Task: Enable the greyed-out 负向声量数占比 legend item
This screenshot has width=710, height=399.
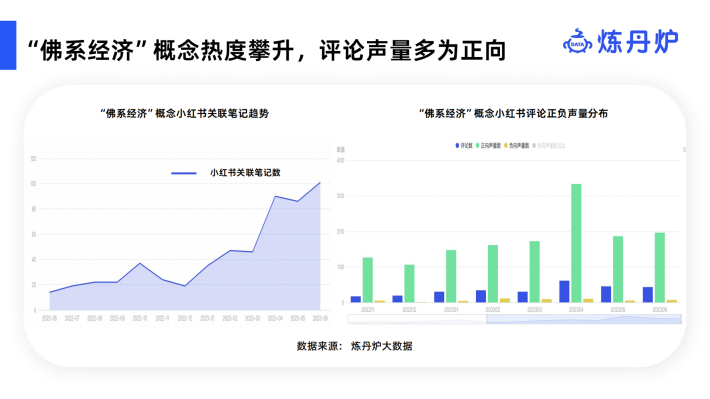Action: [x=549, y=146]
